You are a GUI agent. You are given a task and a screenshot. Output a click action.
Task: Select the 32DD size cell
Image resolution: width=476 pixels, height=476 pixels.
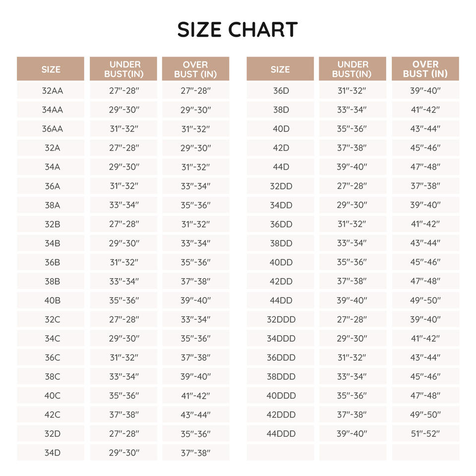point(280,186)
